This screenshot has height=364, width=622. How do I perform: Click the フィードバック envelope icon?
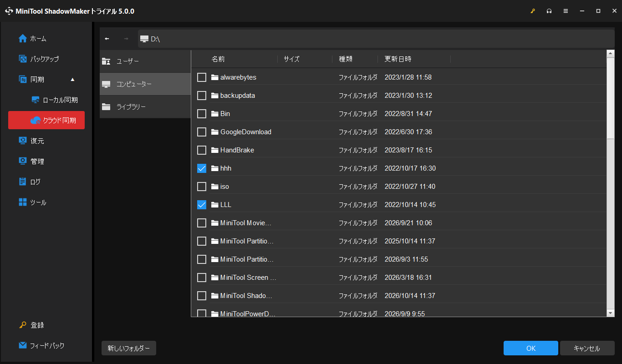(x=23, y=345)
